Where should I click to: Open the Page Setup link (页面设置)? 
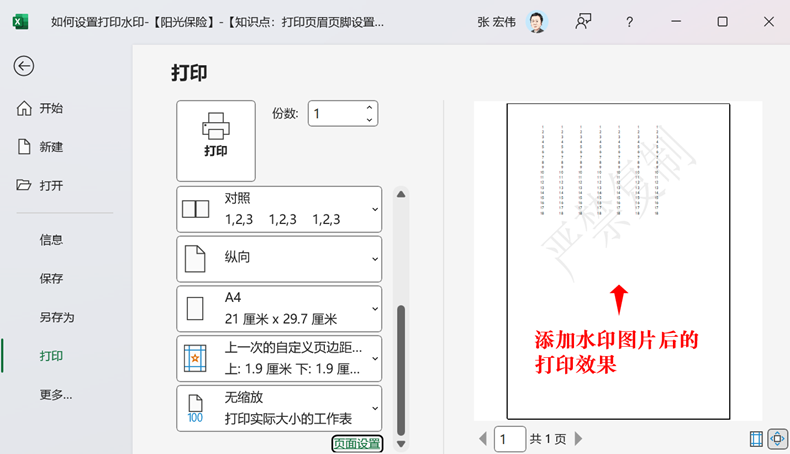click(357, 444)
